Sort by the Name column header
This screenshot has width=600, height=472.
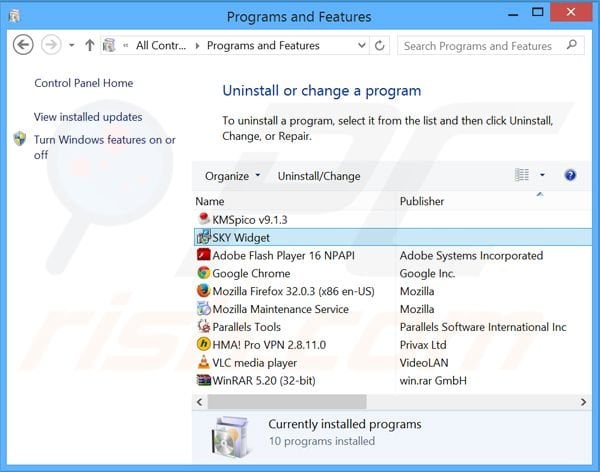295,201
